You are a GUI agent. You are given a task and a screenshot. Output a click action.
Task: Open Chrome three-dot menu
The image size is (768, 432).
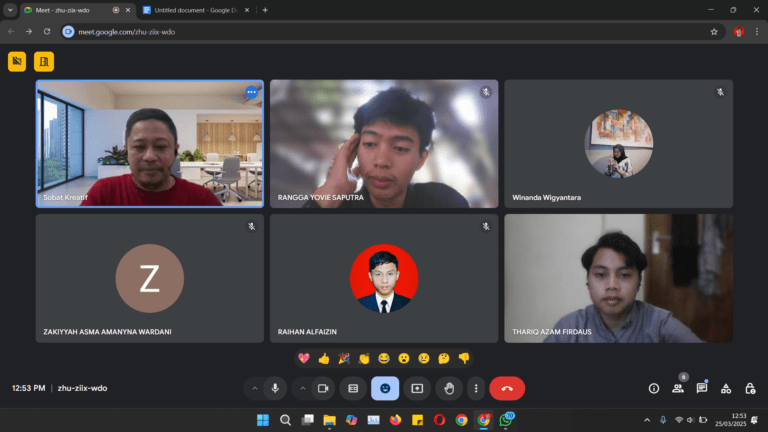757,32
